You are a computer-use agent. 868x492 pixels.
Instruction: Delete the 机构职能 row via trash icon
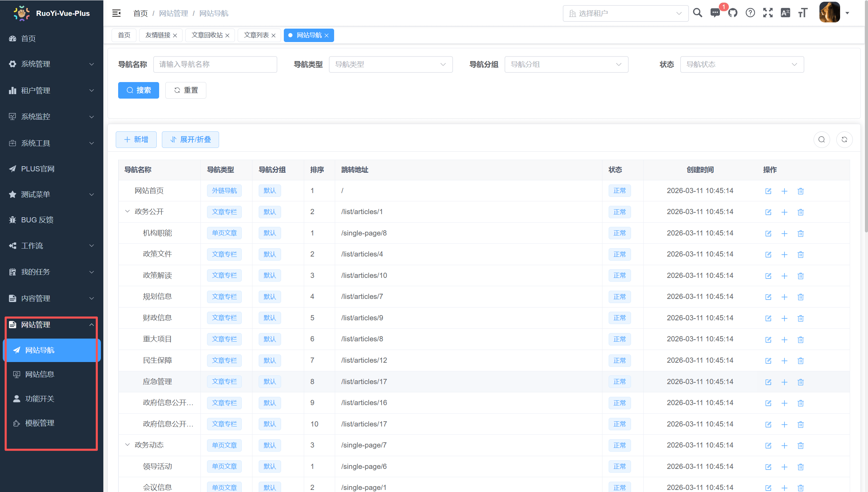point(800,233)
